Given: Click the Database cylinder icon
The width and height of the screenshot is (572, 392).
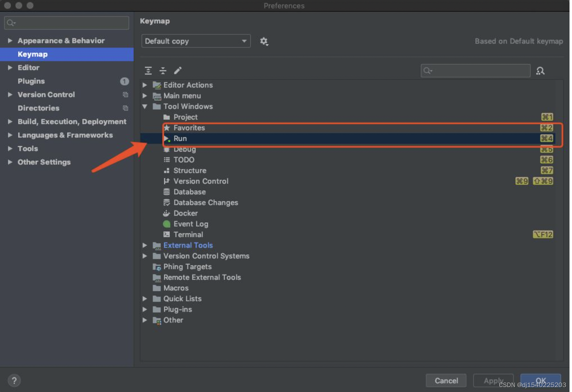Looking at the screenshot, I should (x=167, y=192).
